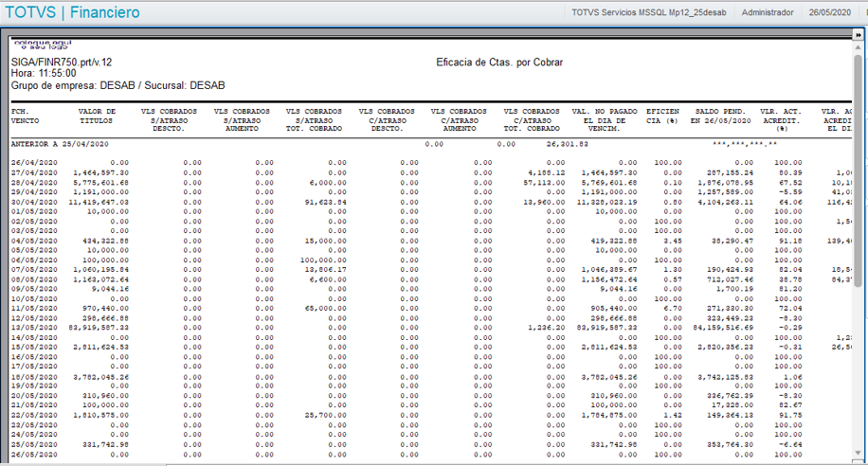The height and width of the screenshot is (466, 868).
Task: Click 'VLS COBRADOS C/ATRASO AUMENTO' column header
Action: pyautogui.click(x=459, y=120)
